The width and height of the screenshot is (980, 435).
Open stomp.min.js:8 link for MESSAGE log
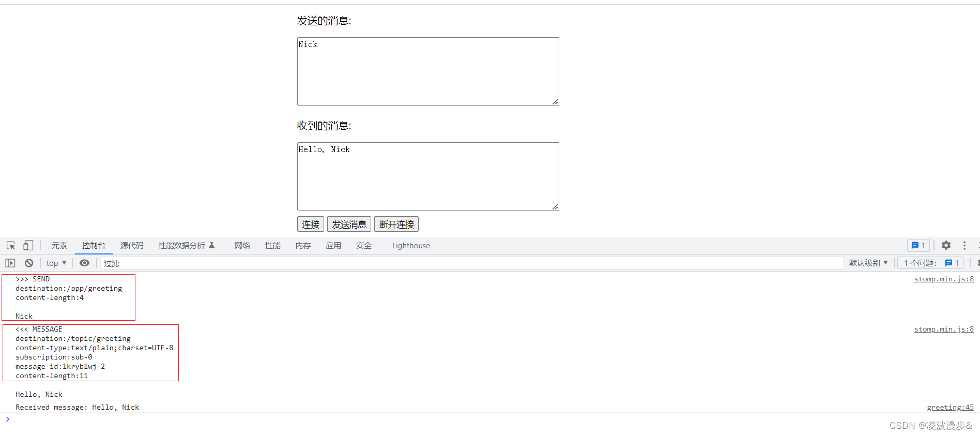[944, 329]
